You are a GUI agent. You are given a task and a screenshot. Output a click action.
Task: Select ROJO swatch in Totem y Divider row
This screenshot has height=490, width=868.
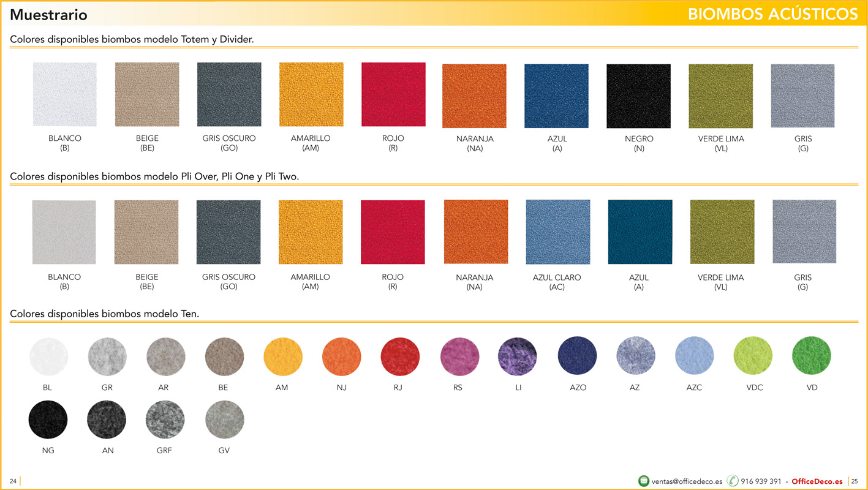coord(393,94)
